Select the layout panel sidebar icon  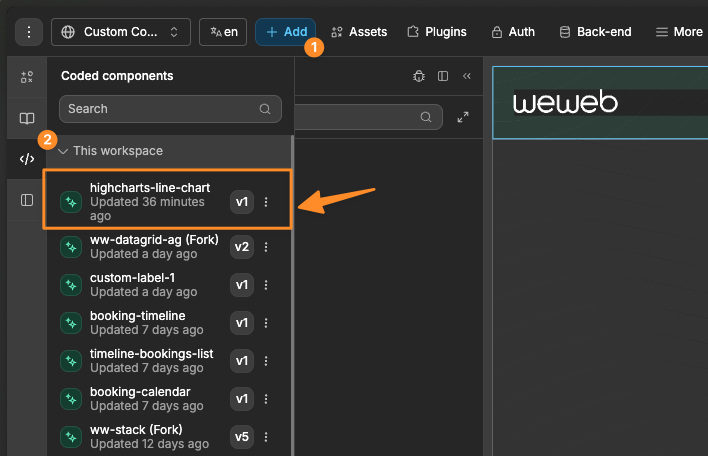(27, 200)
